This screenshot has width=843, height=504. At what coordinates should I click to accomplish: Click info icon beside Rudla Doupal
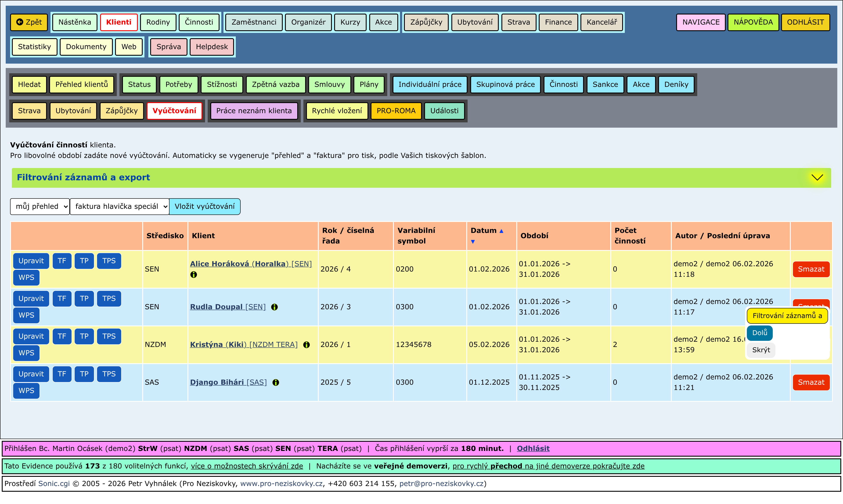[x=274, y=307]
